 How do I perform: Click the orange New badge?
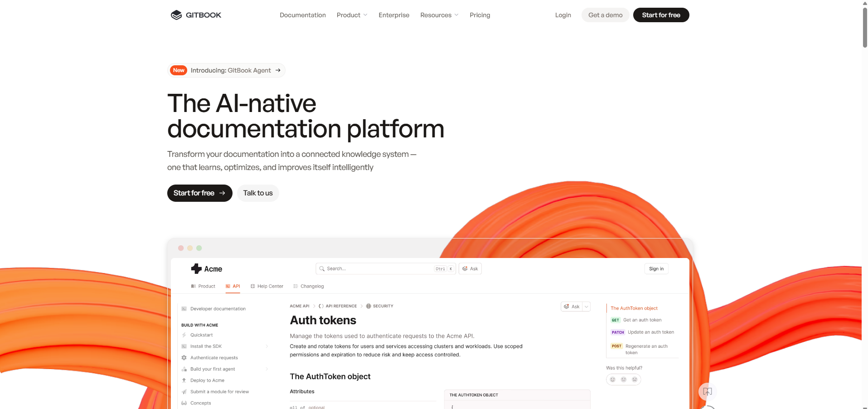179,70
